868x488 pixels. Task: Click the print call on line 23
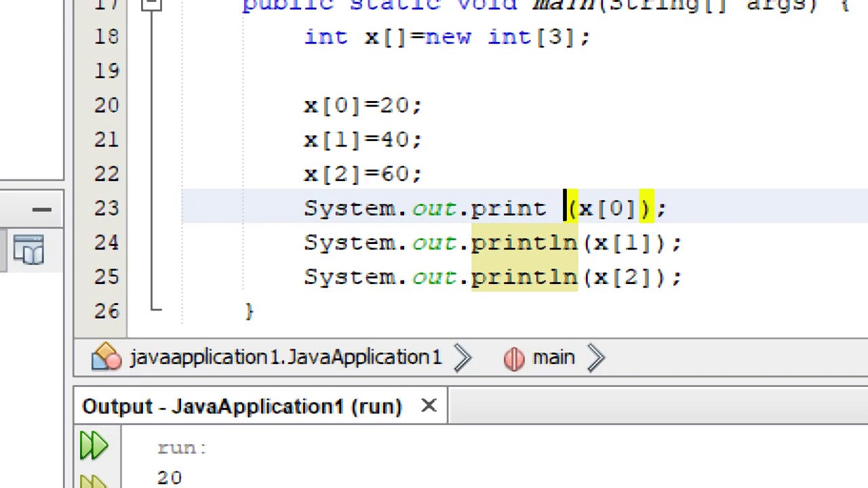coord(509,209)
